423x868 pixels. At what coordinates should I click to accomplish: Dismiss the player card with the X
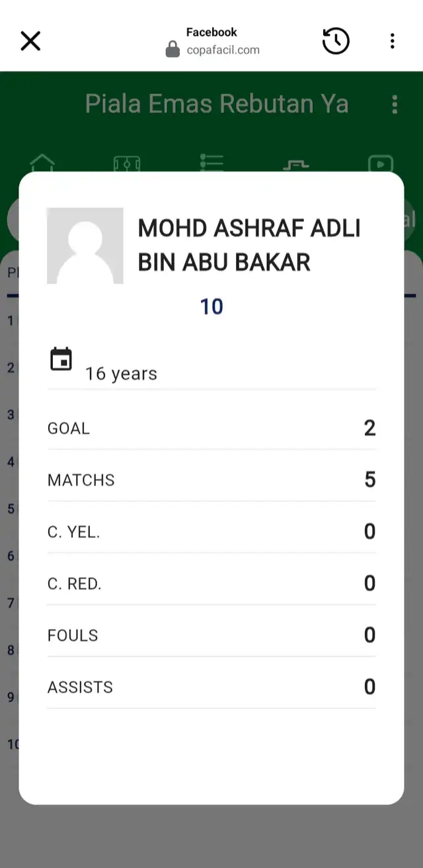point(30,40)
